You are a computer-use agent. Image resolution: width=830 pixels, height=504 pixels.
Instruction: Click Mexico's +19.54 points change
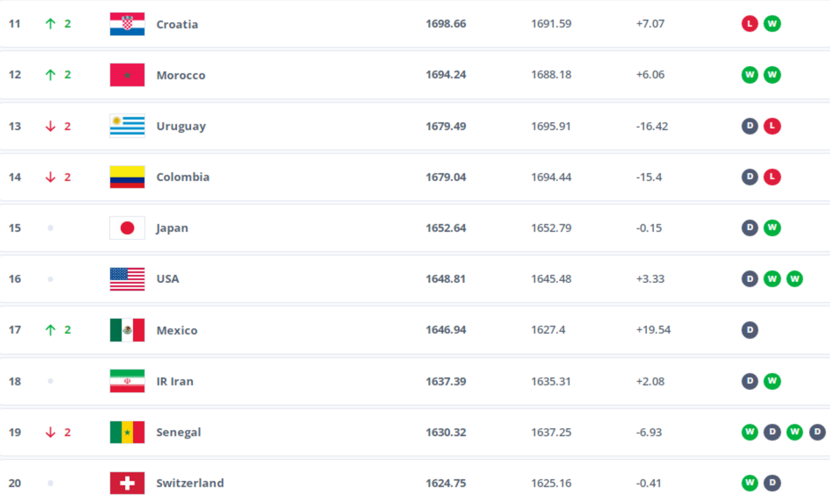653,330
